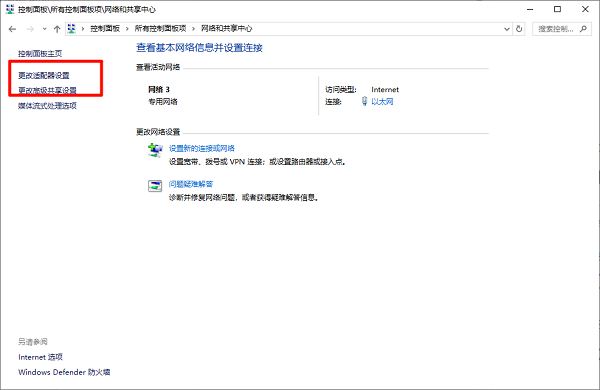Select the heading 查看基本网络信息并设置连接

[x=199, y=48]
